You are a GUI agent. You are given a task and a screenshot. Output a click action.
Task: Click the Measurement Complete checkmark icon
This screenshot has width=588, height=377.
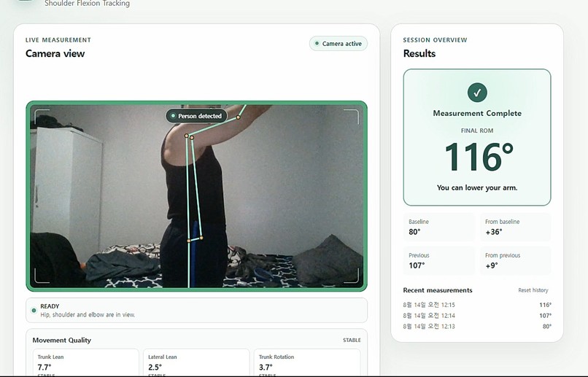(x=477, y=93)
